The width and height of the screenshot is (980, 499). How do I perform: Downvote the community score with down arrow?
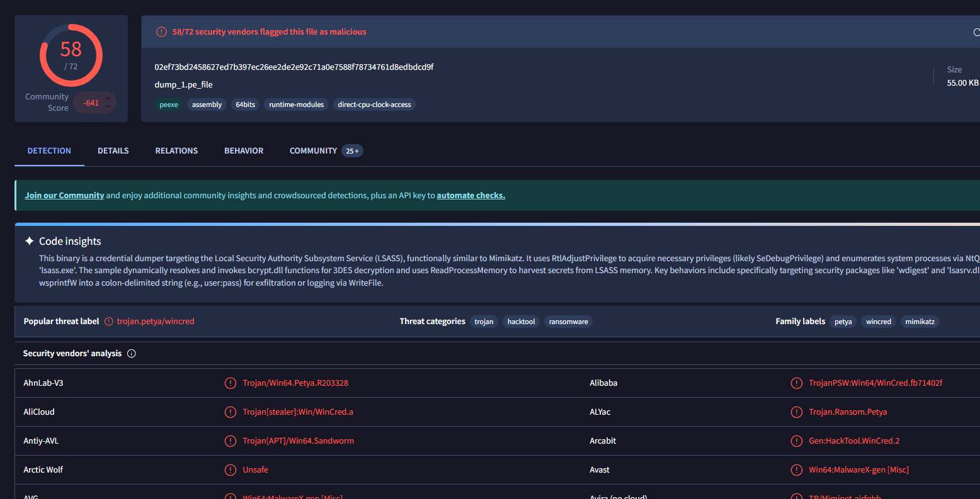(x=108, y=108)
